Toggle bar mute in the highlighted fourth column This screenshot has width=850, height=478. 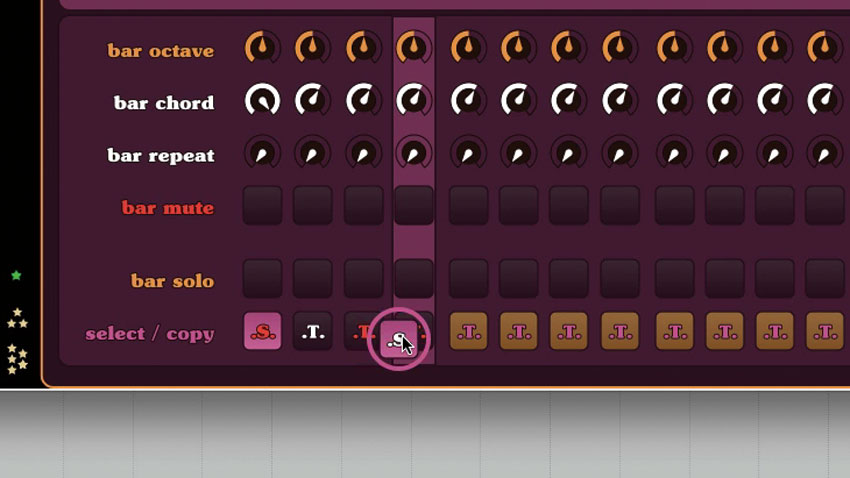pyautogui.click(x=414, y=205)
